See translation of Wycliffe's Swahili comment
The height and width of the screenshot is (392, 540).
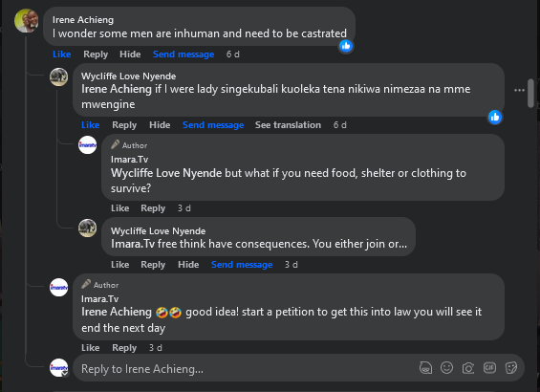pos(288,125)
